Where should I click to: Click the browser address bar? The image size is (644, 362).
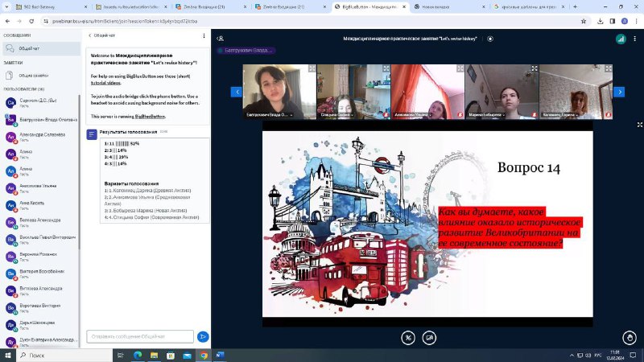[312, 21]
